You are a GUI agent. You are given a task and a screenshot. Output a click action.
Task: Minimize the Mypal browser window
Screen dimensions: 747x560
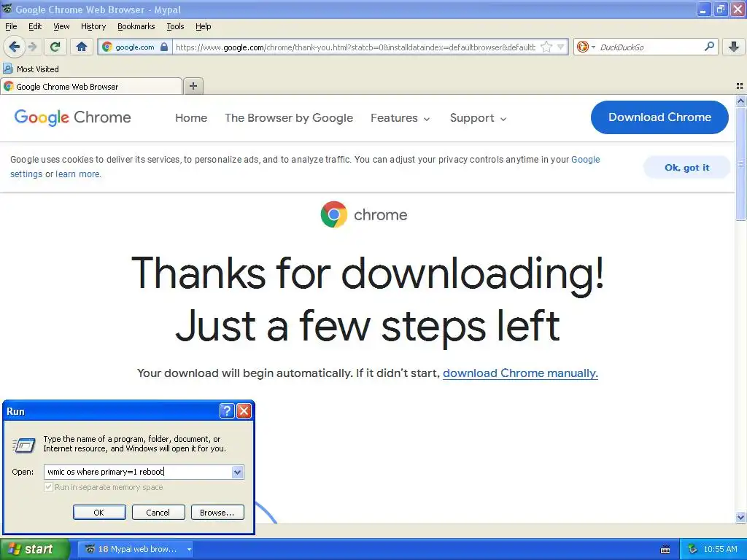click(x=704, y=9)
